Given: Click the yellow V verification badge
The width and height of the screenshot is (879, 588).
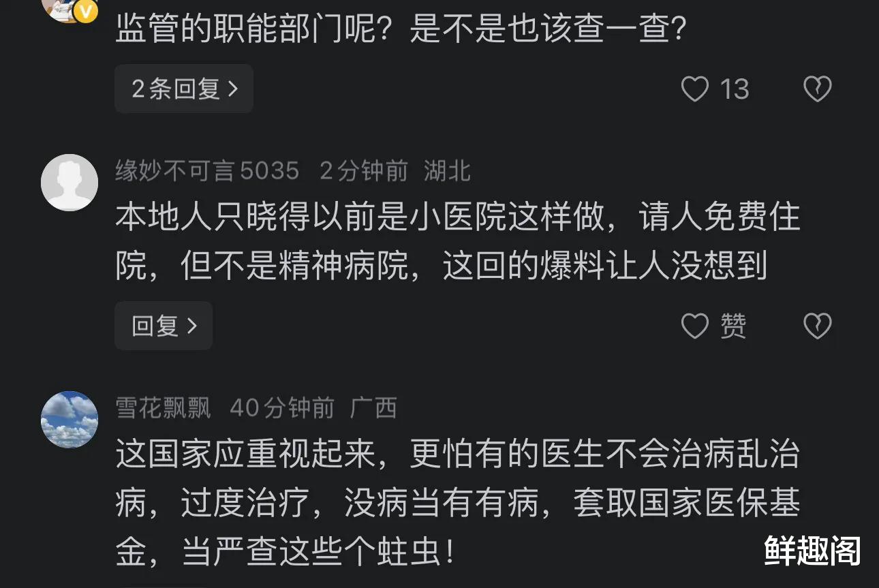Looking at the screenshot, I should [86, 11].
